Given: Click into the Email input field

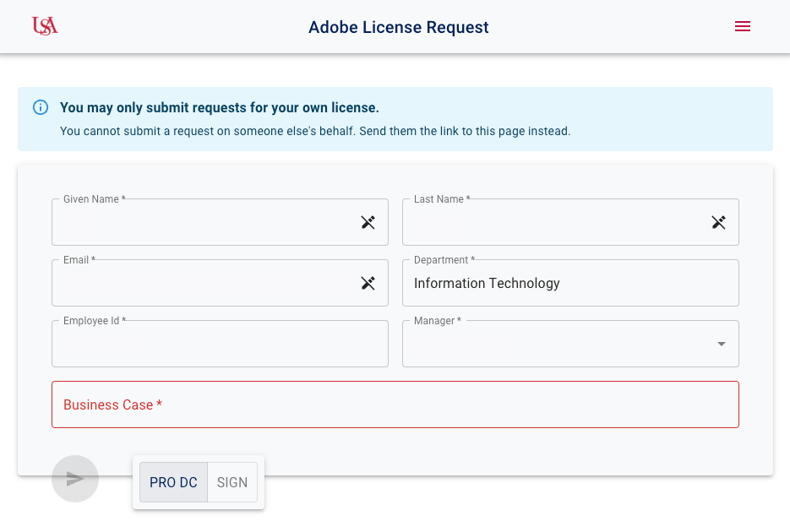Looking at the screenshot, I should click(203, 285).
